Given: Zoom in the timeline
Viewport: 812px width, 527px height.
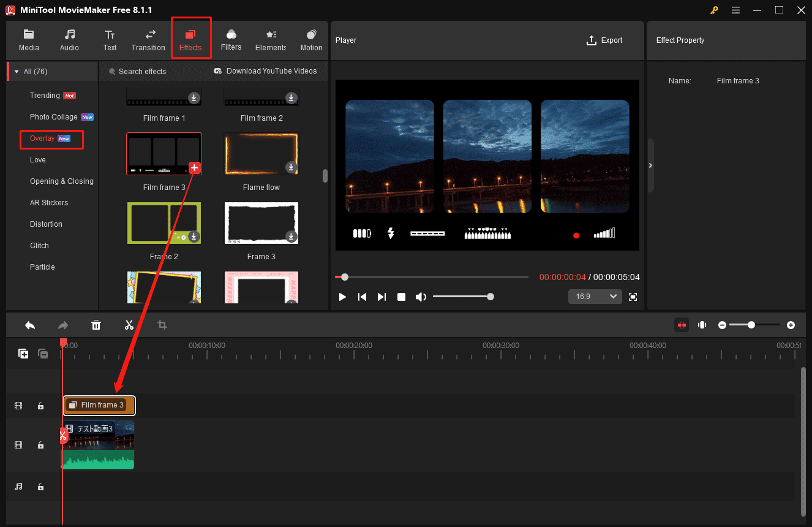Looking at the screenshot, I should pos(791,325).
